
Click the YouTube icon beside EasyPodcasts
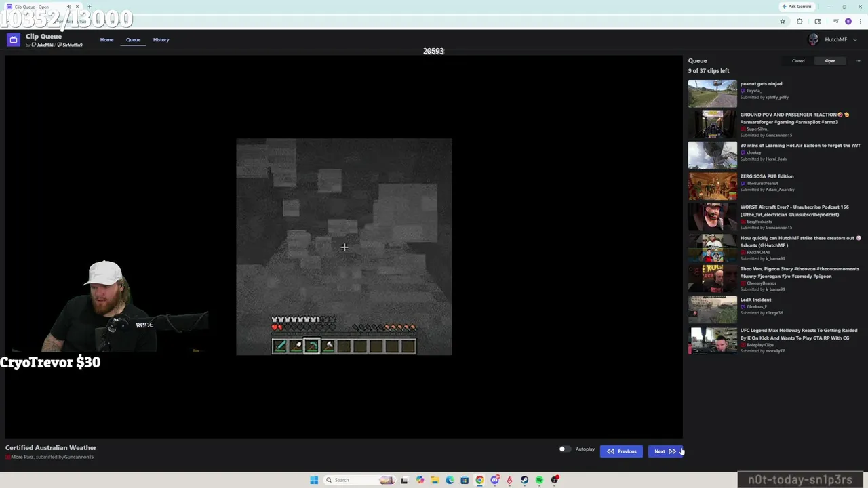[743, 222]
